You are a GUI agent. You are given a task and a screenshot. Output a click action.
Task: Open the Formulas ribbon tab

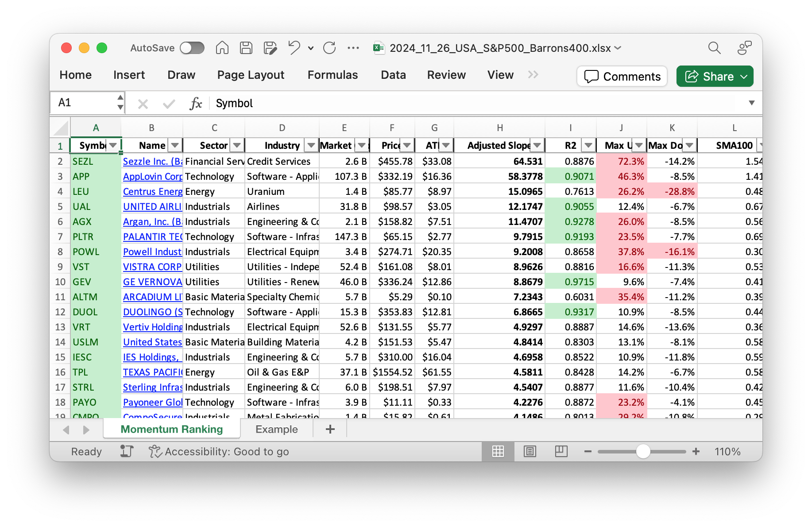tap(333, 75)
